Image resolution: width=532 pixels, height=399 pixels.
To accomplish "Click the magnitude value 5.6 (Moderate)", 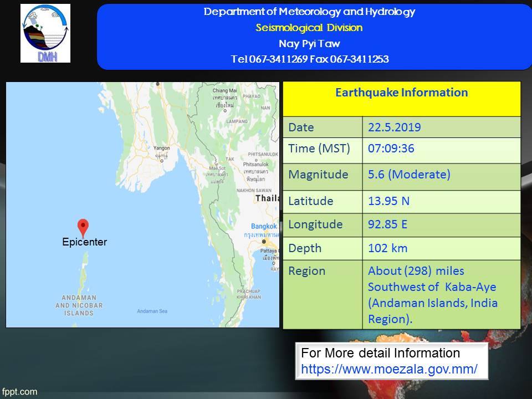I will [x=409, y=175].
